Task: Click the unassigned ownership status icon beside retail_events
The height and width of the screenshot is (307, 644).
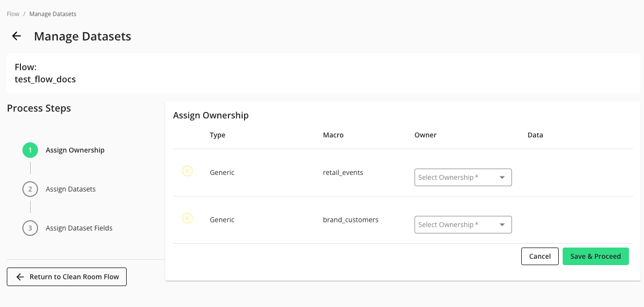Action: (x=188, y=171)
